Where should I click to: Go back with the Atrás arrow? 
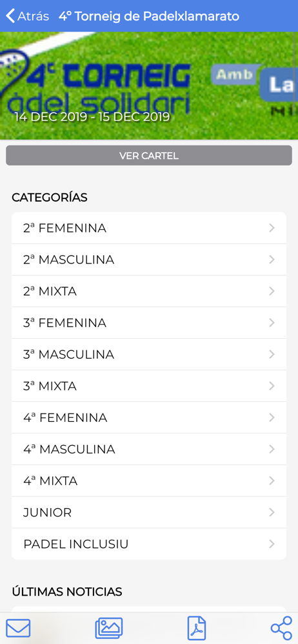pos(10,16)
